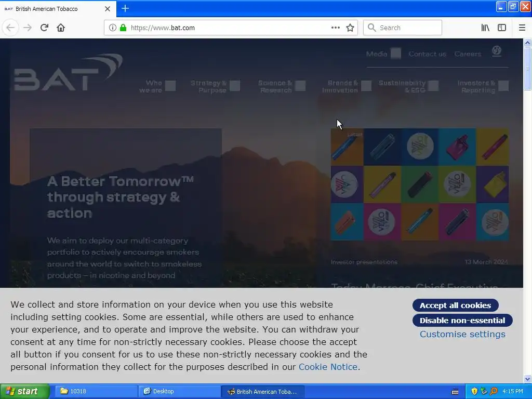Open the Careers link
Viewport: 532px width, 399px height.
coord(468,54)
